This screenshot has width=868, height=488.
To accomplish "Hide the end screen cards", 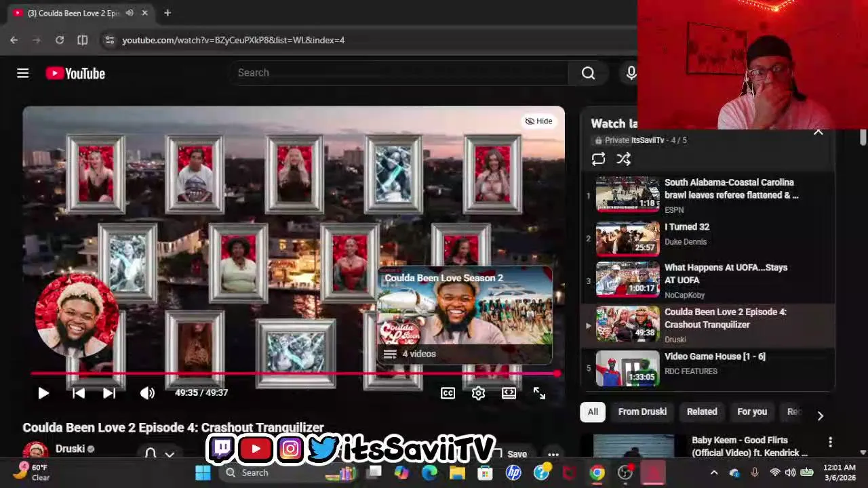I will (x=539, y=121).
